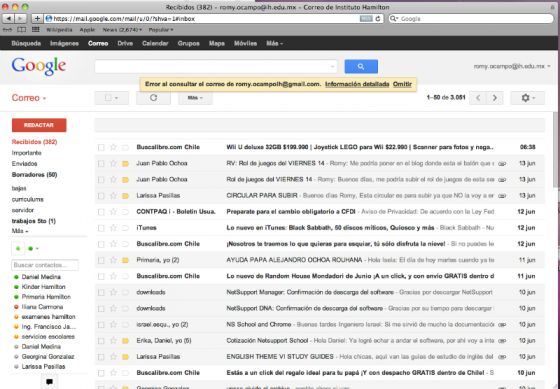Tick the NetSupport DNA email checkbox

tap(101, 309)
